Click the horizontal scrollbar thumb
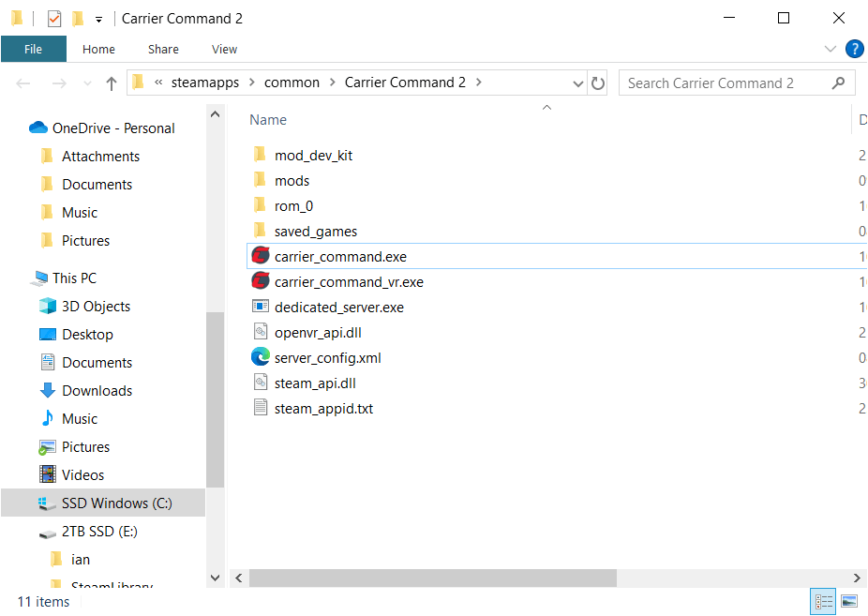The width and height of the screenshot is (868, 616). click(432, 578)
